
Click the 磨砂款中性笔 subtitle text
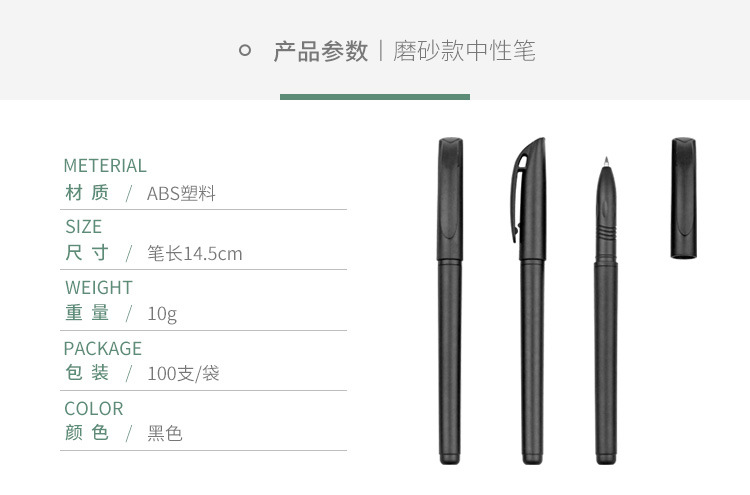pyautogui.click(x=464, y=51)
